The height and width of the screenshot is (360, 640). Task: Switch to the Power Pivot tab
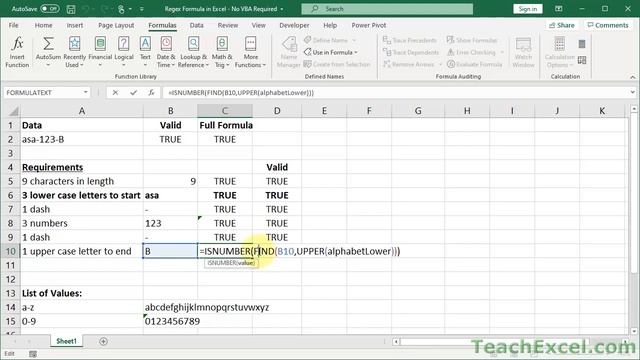point(369,25)
